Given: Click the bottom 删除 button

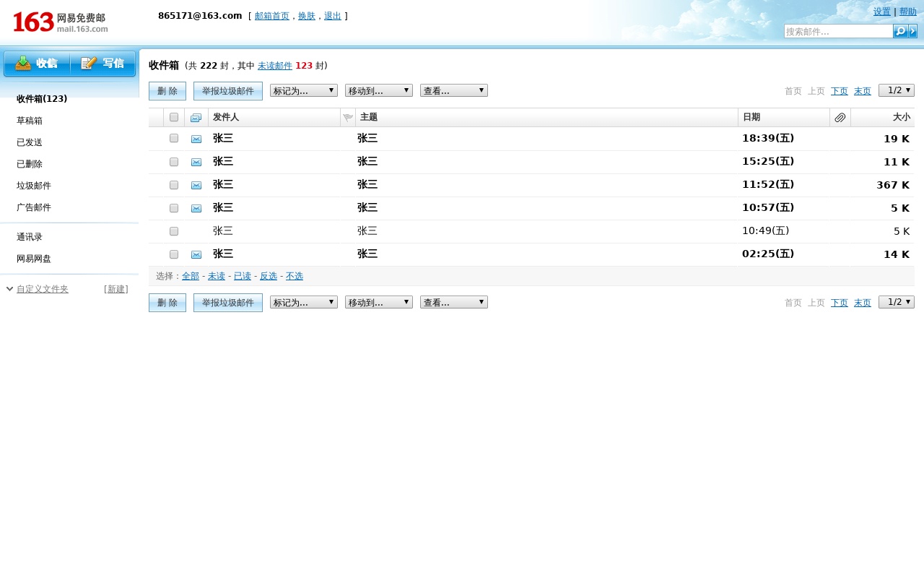Looking at the screenshot, I should pos(167,303).
